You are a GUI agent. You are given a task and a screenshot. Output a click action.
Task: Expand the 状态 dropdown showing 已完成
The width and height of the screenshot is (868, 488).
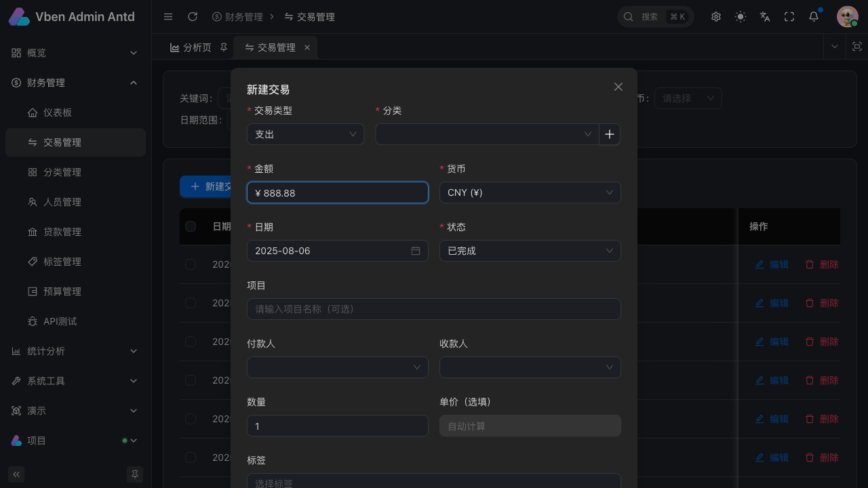tap(530, 251)
